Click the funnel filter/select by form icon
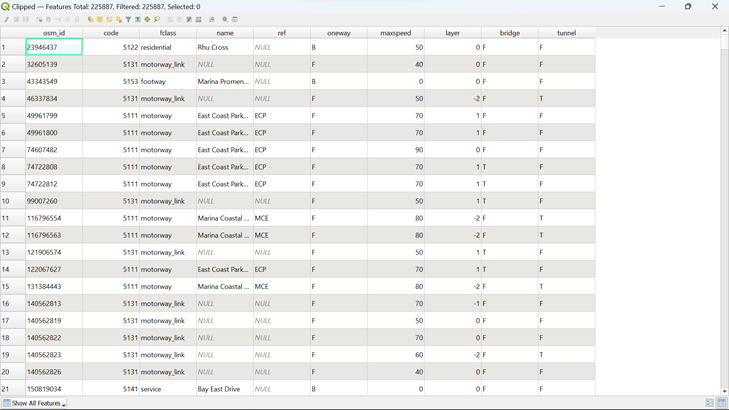The height and width of the screenshot is (410, 729). click(x=128, y=19)
